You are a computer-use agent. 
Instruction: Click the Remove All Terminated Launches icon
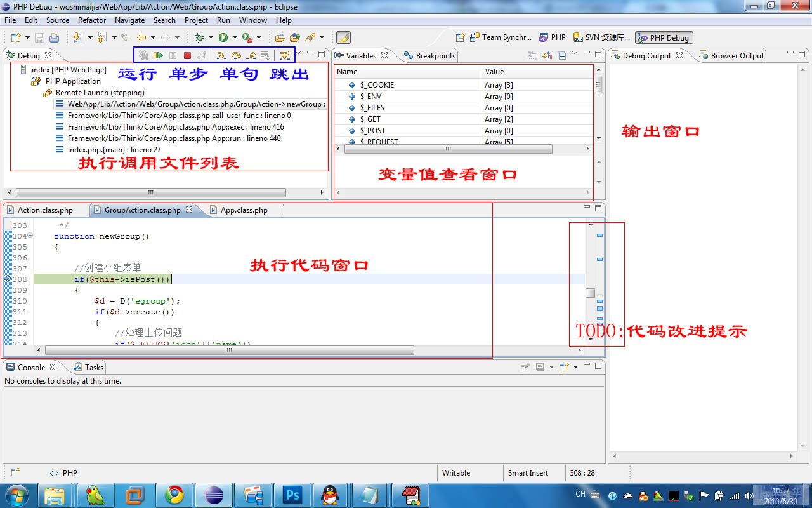(x=143, y=56)
